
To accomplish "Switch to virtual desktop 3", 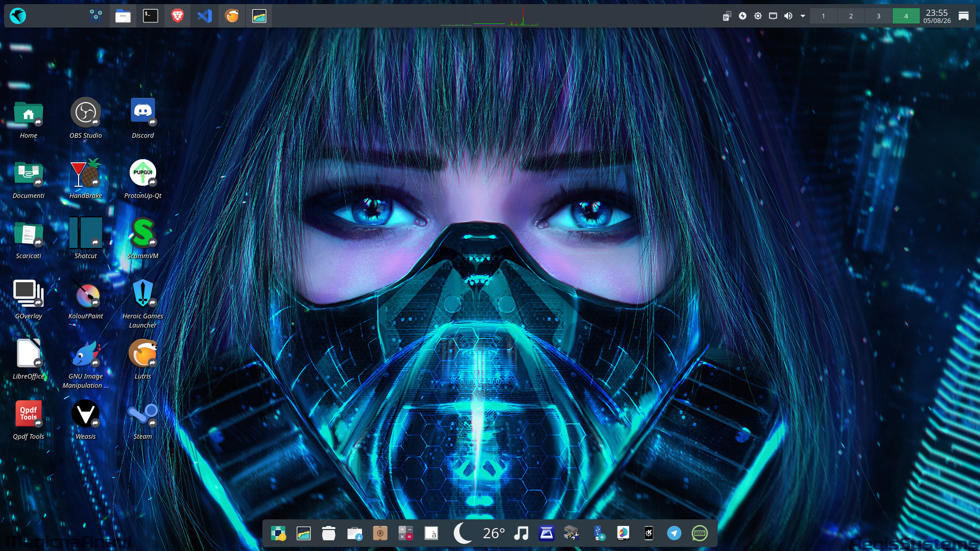I will (878, 16).
